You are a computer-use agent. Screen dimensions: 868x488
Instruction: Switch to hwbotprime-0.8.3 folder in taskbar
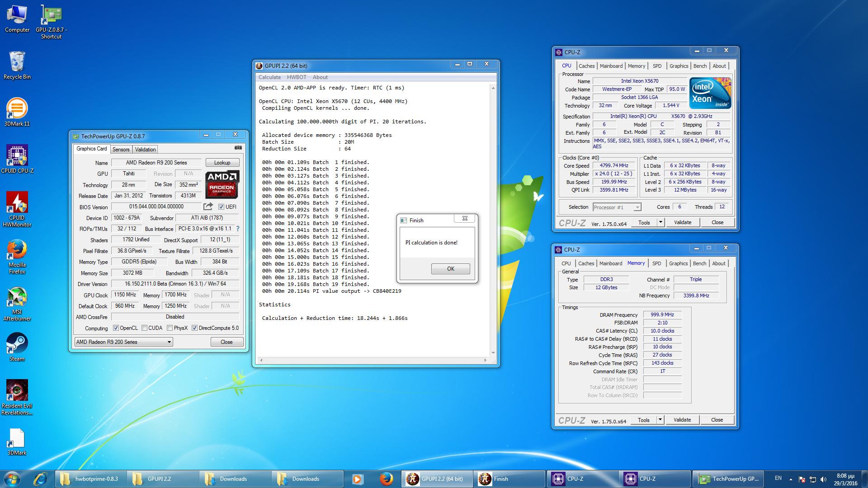pyautogui.click(x=91, y=479)
